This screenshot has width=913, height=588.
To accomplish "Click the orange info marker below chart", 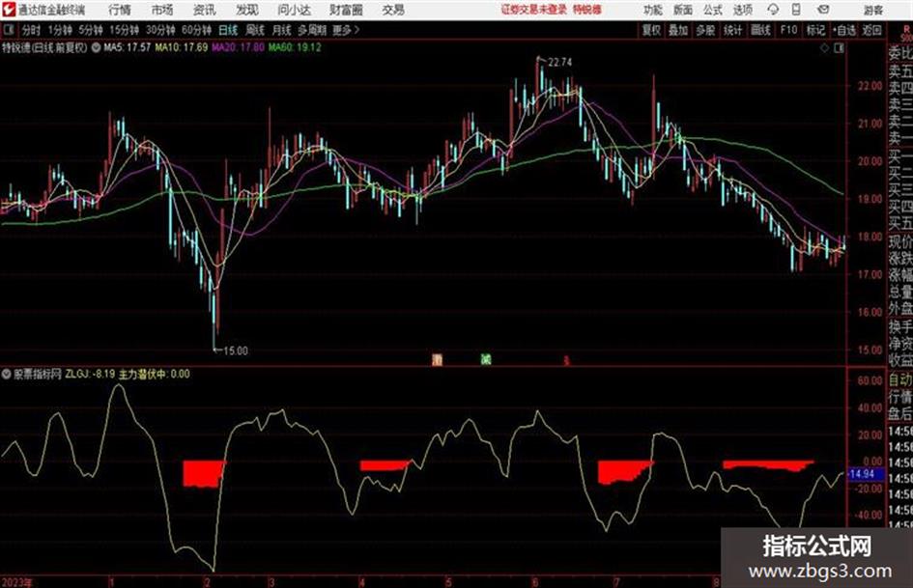I will [x=438, y=360].
